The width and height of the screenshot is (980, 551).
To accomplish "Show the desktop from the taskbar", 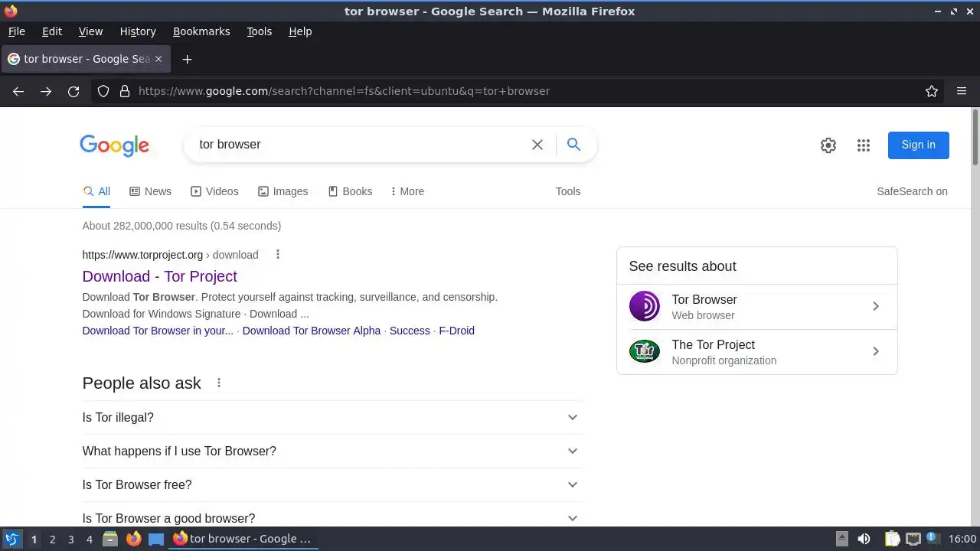I will pos(156,540).
